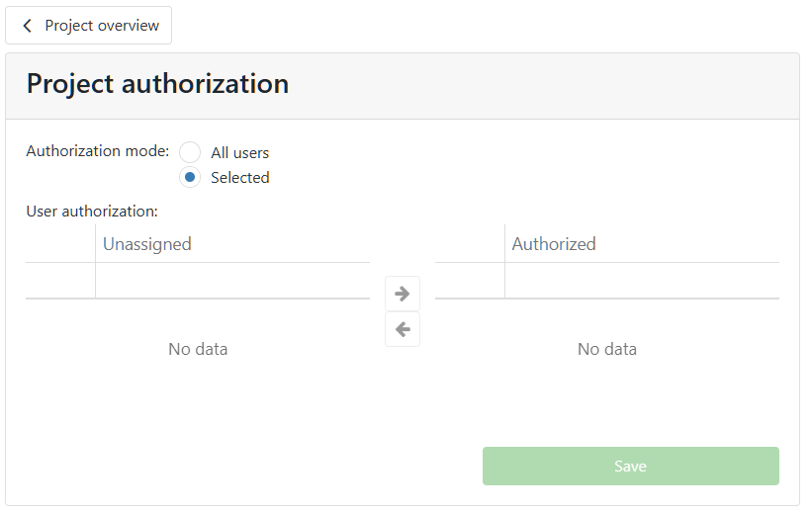Select the All users radio button
The height and width of the screenshot is (513, 812).
pos(190,152)
